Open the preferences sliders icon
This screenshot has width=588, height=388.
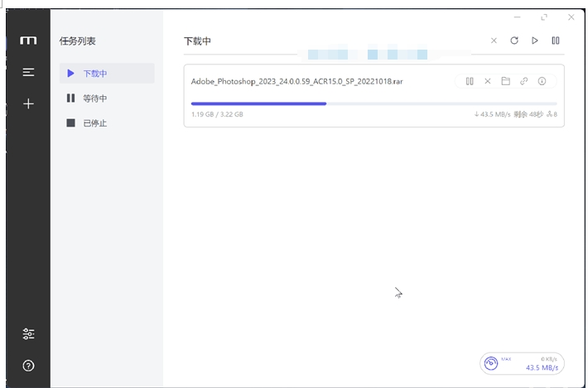click(x=28, y=333)
